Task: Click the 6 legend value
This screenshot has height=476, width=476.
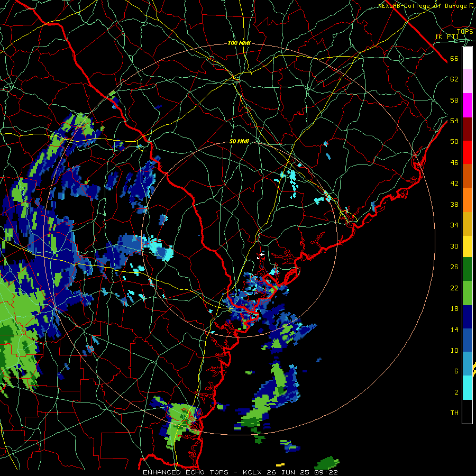Action: pyautogui.click(x=456, y=371)
